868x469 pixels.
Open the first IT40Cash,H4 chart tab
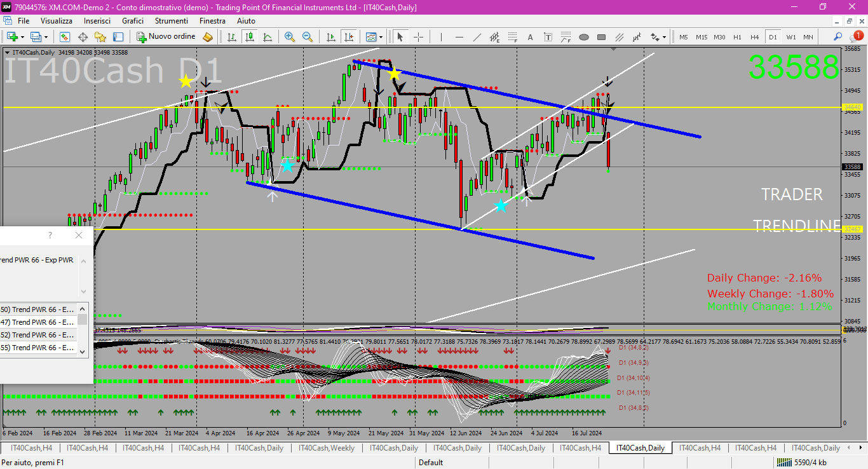point(31,448)
